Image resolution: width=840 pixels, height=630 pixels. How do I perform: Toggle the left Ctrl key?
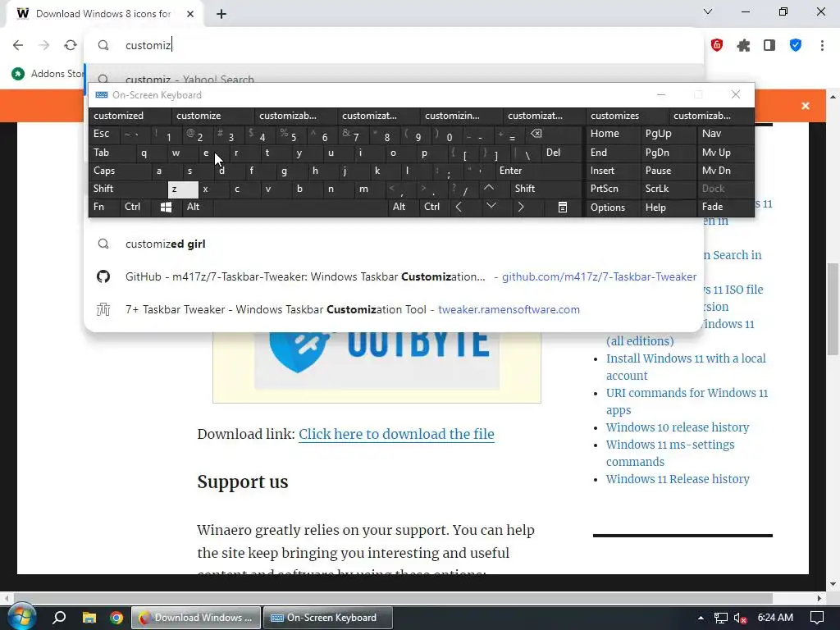[136, 207]
